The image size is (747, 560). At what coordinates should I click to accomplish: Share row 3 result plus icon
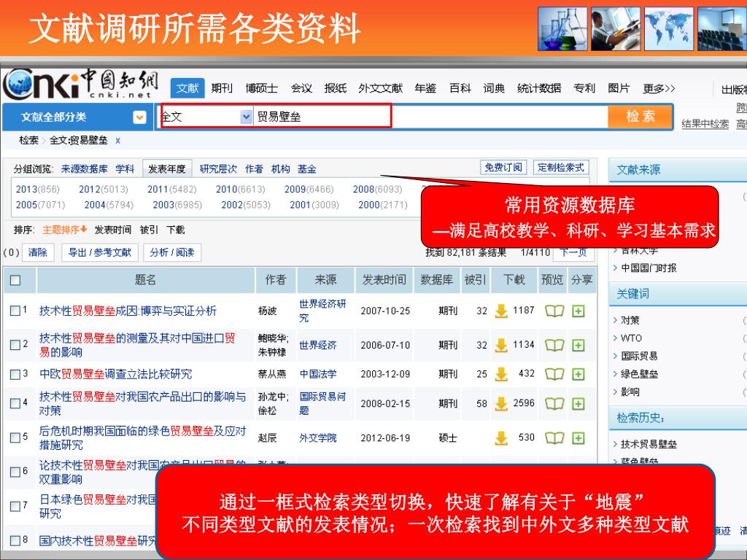[x=578, y=375]
